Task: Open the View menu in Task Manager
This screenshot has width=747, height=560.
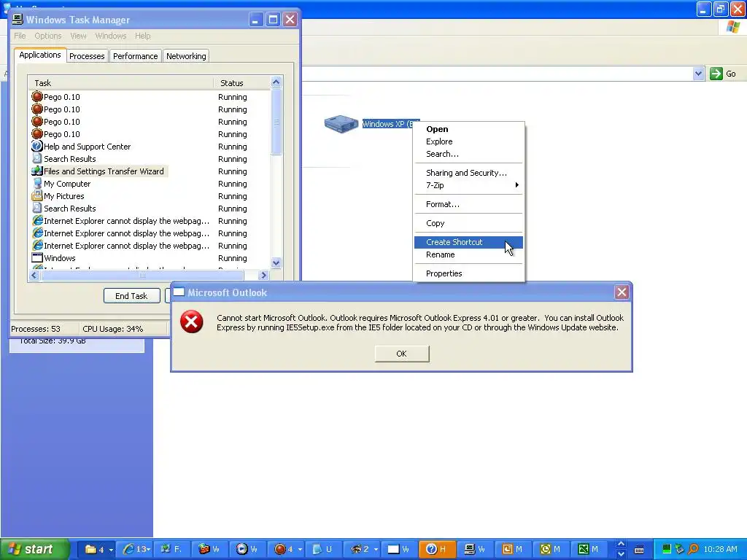Action: (x=78, y=36)
